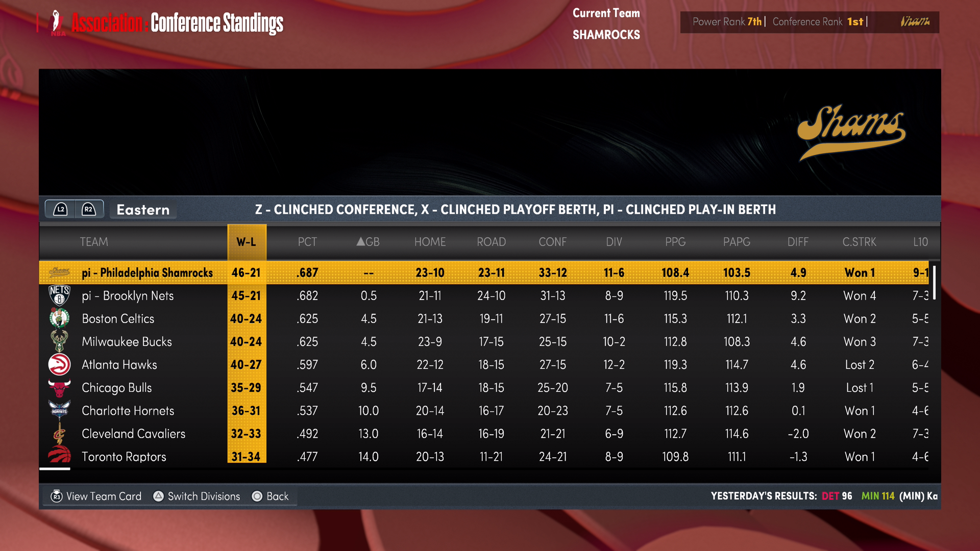Click the Charlotte Hornets logo icon
The image size is (980, 551).
point(59,410)
